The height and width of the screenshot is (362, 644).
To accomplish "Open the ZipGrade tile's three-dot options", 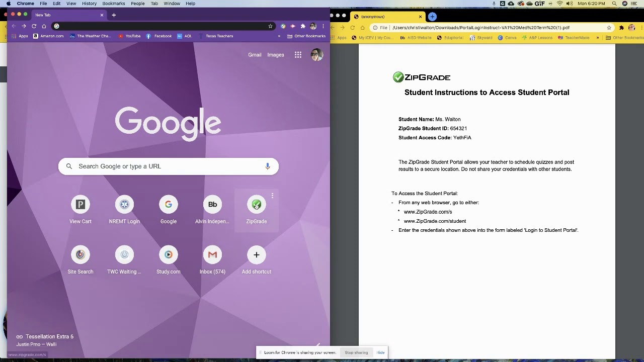I will (x=272, y=196).
